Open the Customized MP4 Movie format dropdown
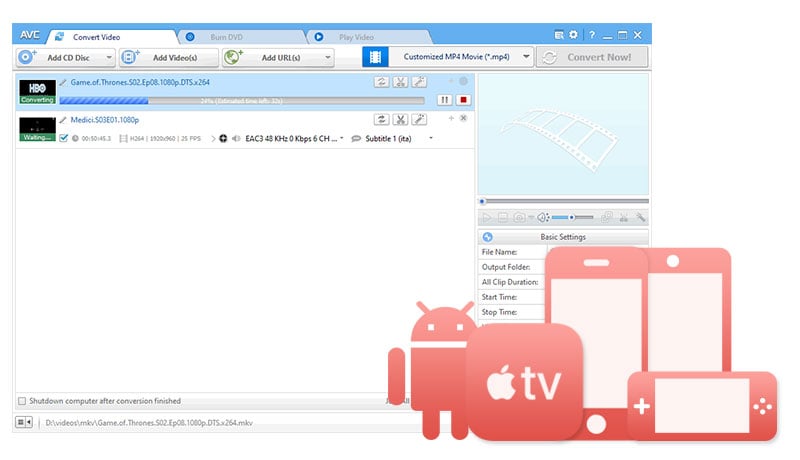Image resolution: width=800 pixels, height=460 pixels. click(526, 57)
